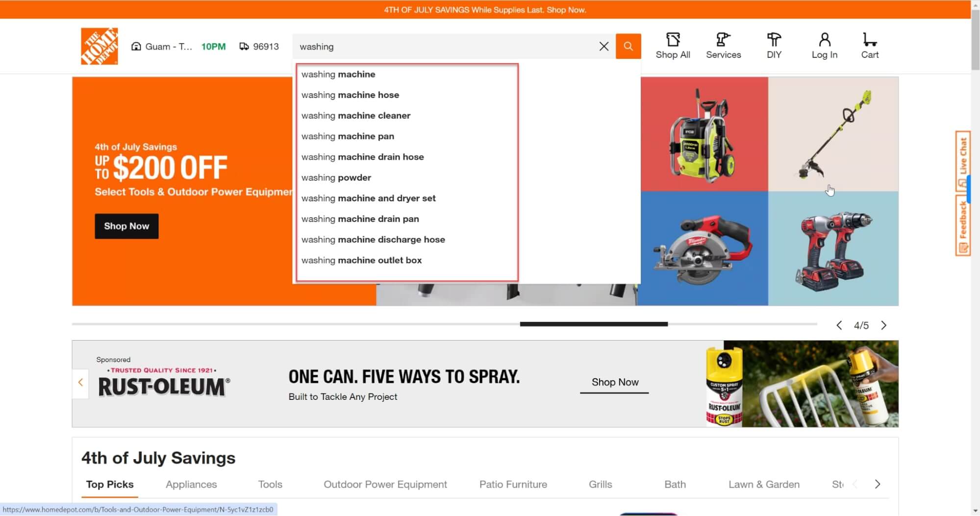Advance hero carousel with right arrow
This screenshot has width=980, height=516.
click(x=884, y=325)
